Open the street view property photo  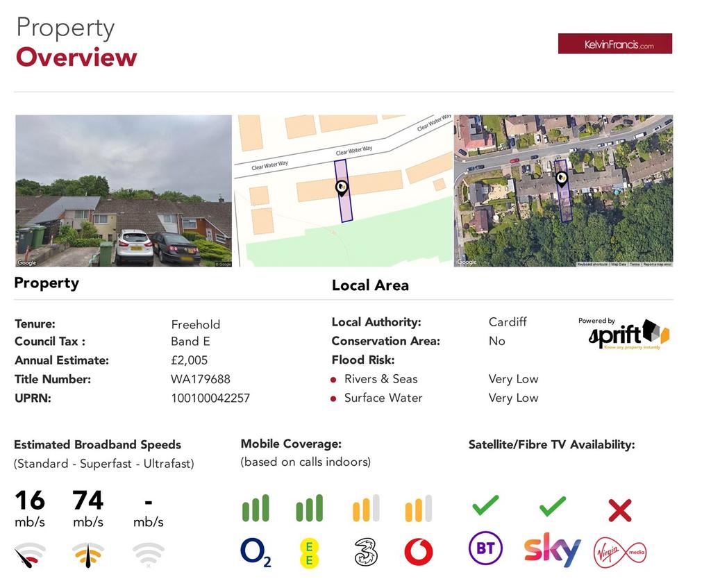click(x=124, y=190)
